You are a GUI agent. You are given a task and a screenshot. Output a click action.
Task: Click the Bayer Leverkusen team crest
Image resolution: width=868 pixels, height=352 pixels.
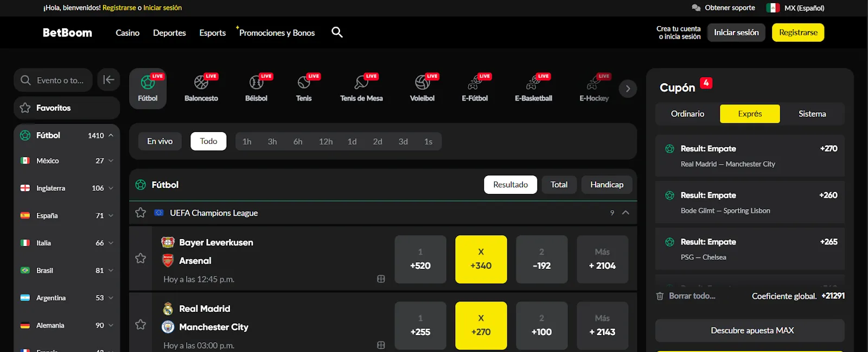pos(168,242)
